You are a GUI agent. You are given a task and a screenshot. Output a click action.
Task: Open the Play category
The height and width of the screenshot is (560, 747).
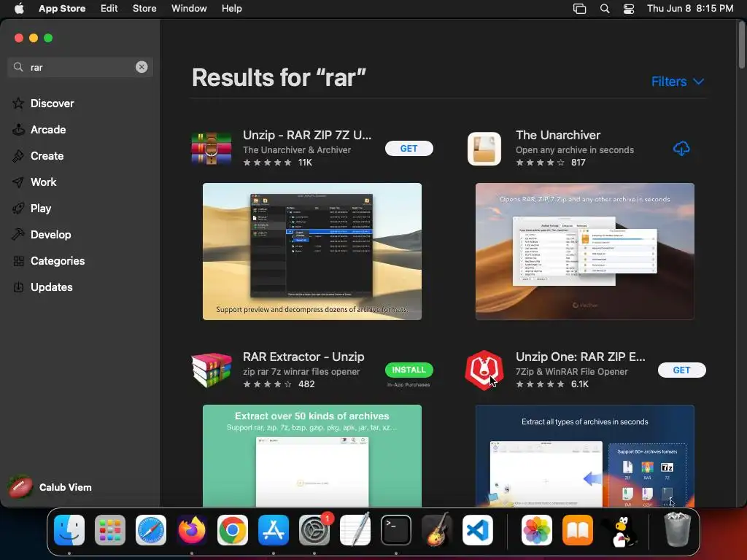pos(41,208)
